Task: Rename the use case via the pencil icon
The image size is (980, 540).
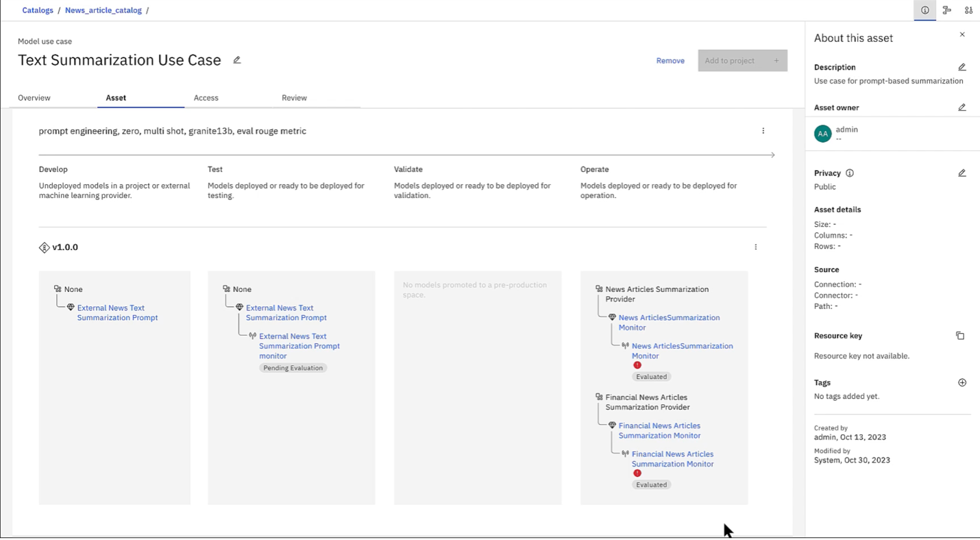Action: coord(236,60)
